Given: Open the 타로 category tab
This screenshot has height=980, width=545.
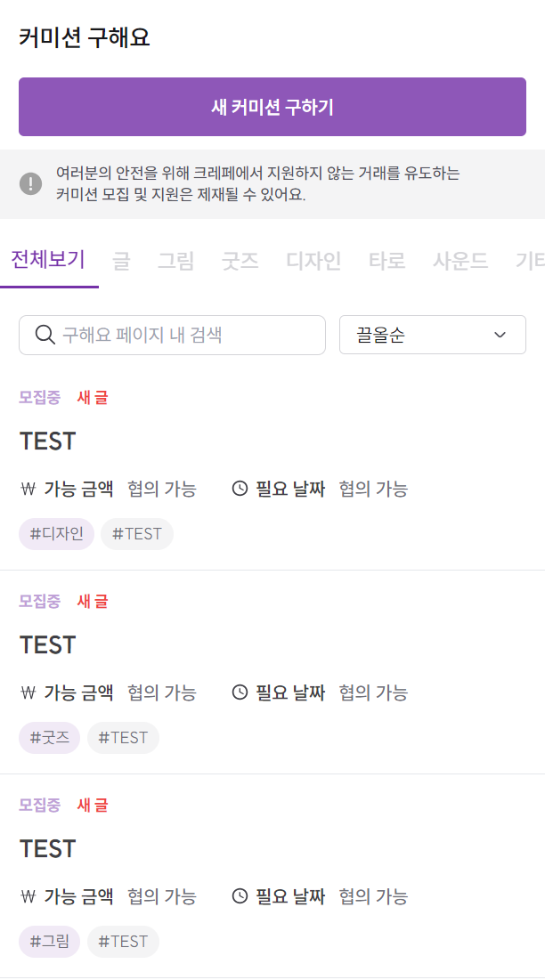Looking at the screenshot, I should (386, 261).
